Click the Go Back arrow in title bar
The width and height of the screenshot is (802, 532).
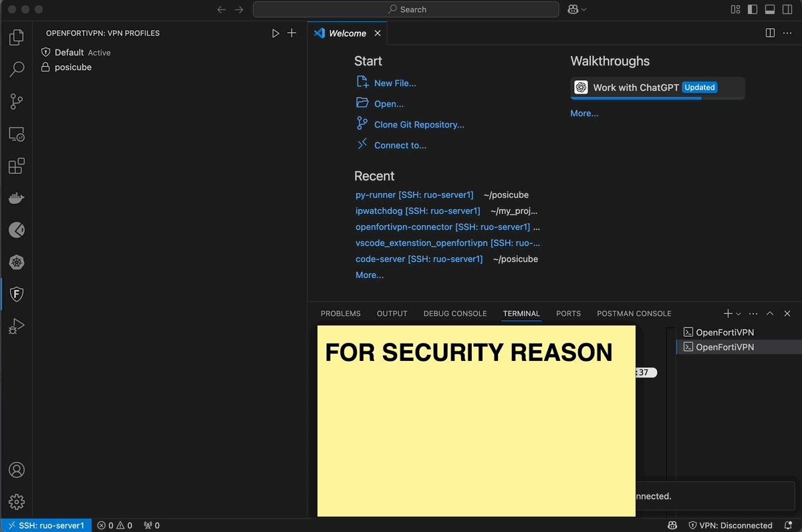click(x=222, y=9)
